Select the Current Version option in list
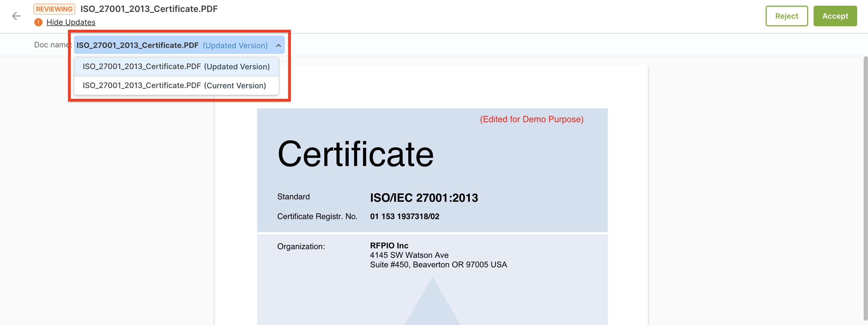Image resolution: width=868 pixels, height=325 pixels. pyautogui.click(x=176, y=86)
